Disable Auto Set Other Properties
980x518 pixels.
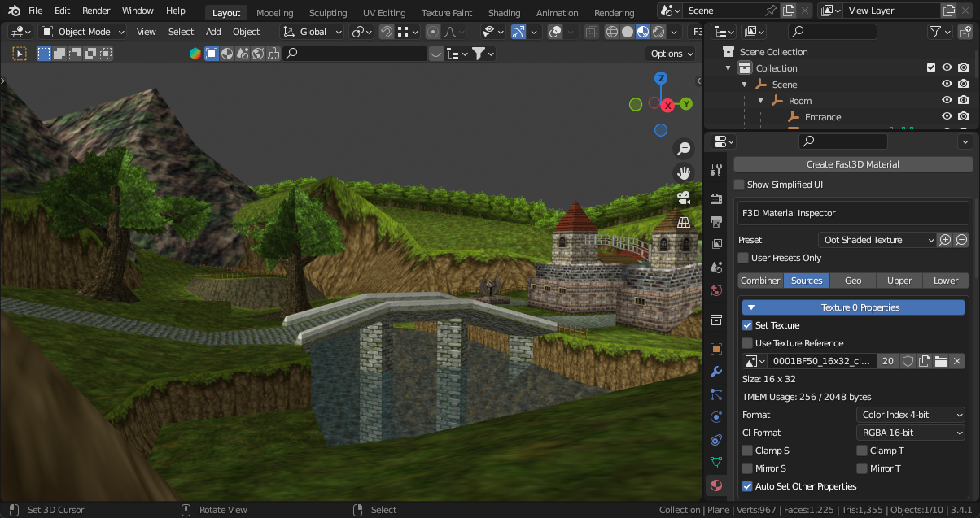click(x=747, y=485)
